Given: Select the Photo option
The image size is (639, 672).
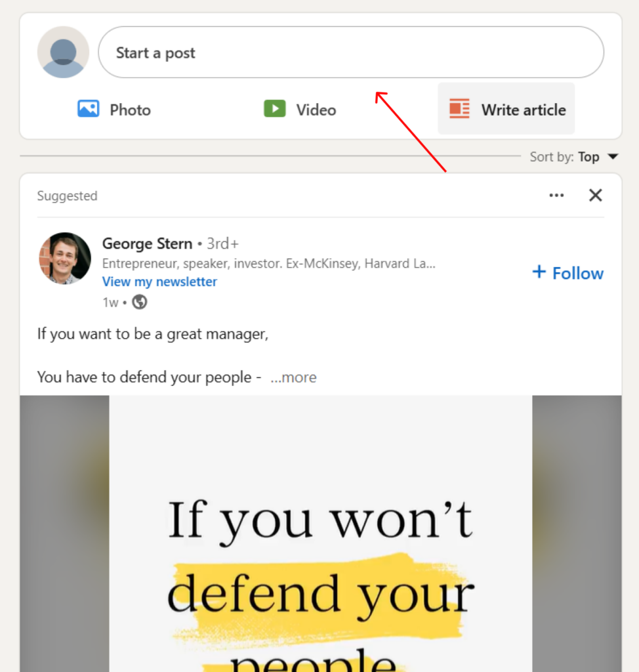Looking at the screenshot, I should coord(114,110).
